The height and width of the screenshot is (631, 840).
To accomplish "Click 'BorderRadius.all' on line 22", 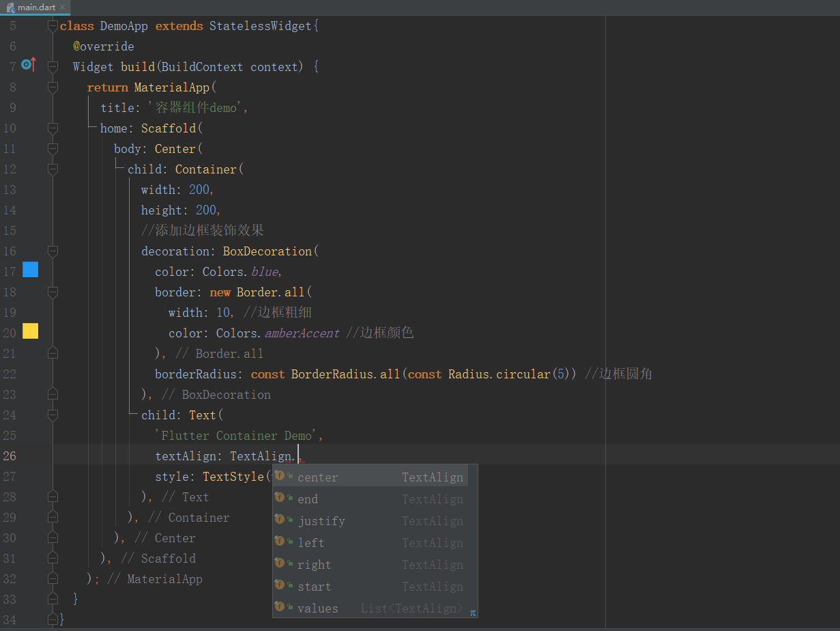I will (345, 374).
